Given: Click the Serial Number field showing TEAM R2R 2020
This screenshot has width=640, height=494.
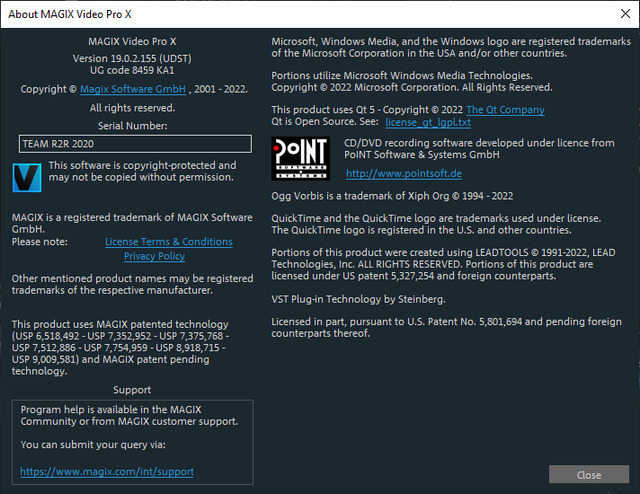Looking at the screenshot, I should pyautogui.click(x=135, y=144).
